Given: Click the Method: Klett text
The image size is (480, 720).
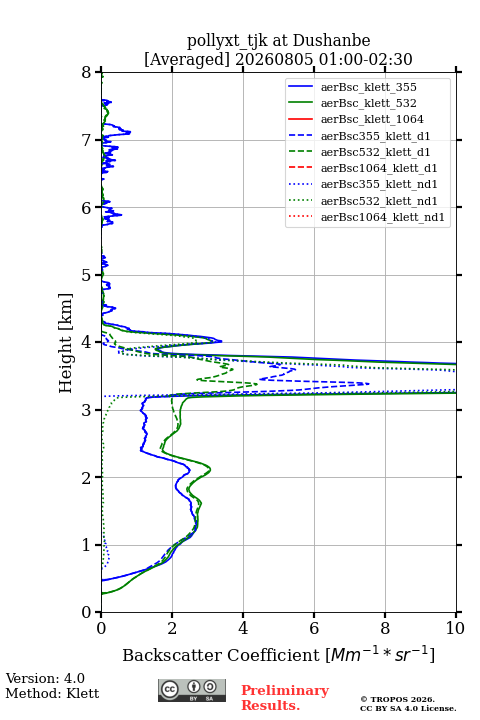Looking at the screenshot, I should (52, 693).
